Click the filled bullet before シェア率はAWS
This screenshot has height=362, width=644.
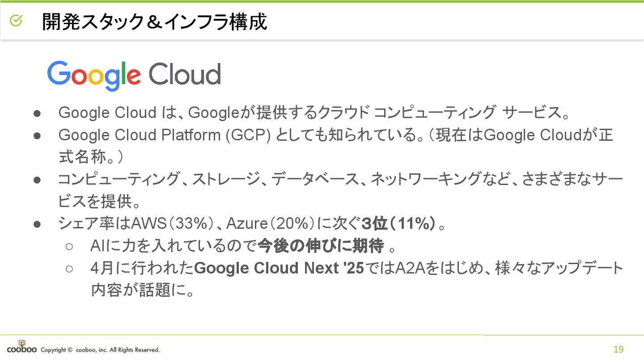pyautogui.click(x=37, y=224)
